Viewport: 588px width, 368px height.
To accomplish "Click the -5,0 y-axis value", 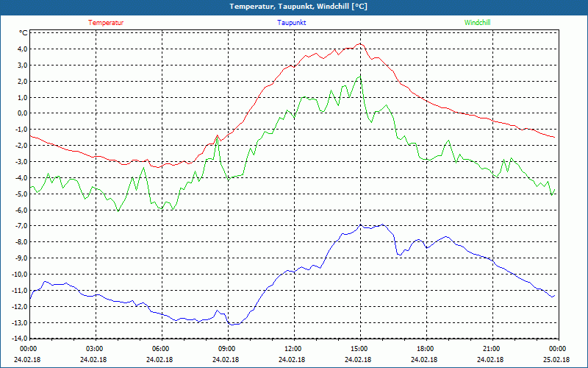I will [x=21, y=194].
